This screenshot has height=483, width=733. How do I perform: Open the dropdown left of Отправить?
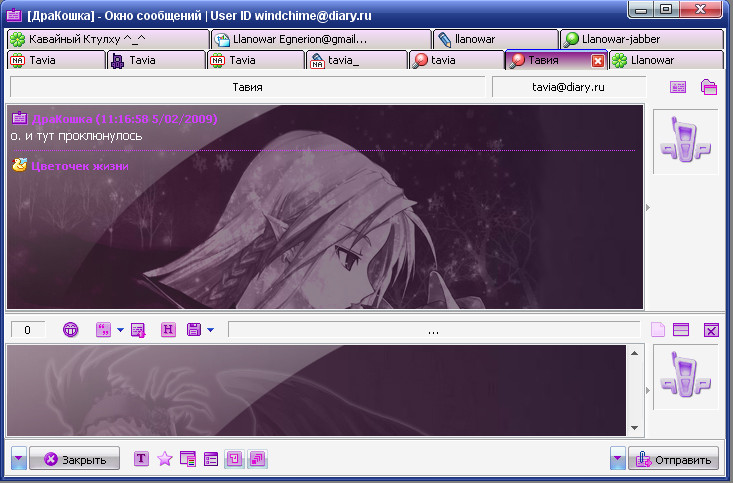coord(617,458)
